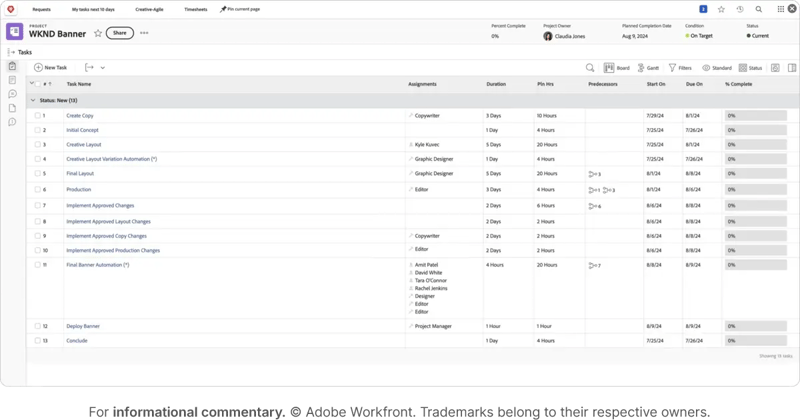Toggle the select-all tasks checkbox in header
The height and width of the screenshot is (420, 800).
pyautogui.click(x=38, y=84)
